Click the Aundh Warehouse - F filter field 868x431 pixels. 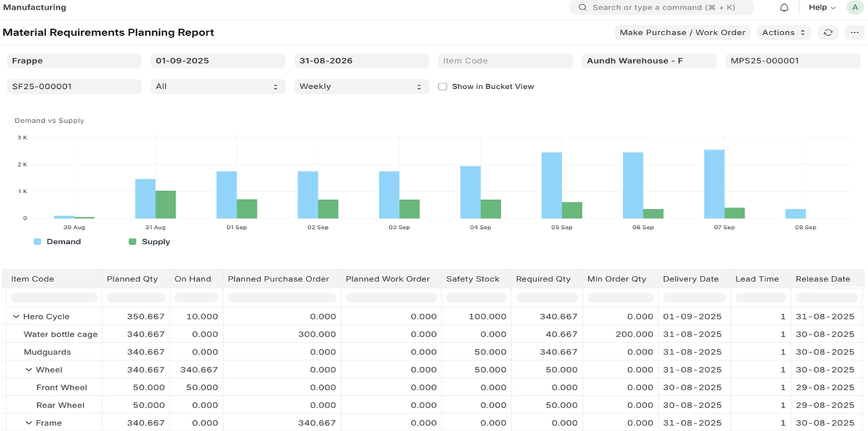tap(649, 61)
